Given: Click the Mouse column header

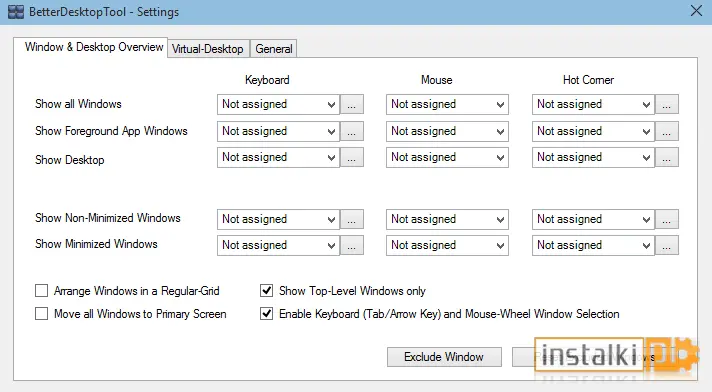Looking at the screenshot, I should 436,80.
